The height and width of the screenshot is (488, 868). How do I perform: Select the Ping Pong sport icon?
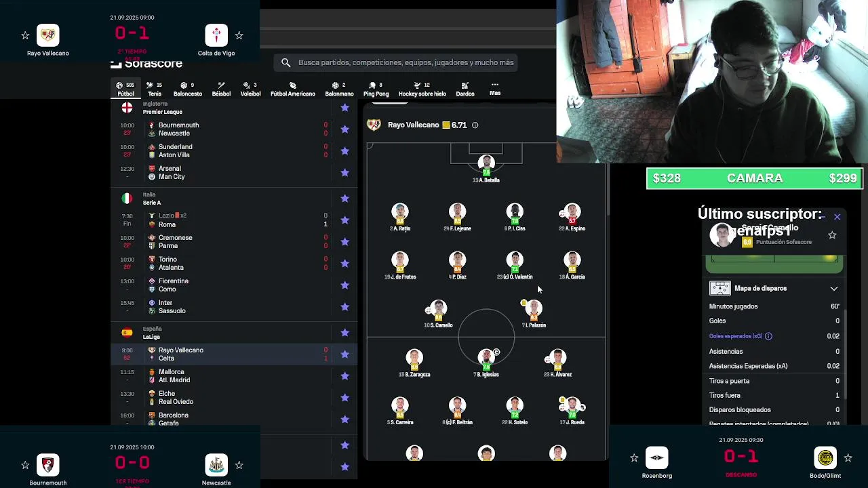[x=376, y=89]
